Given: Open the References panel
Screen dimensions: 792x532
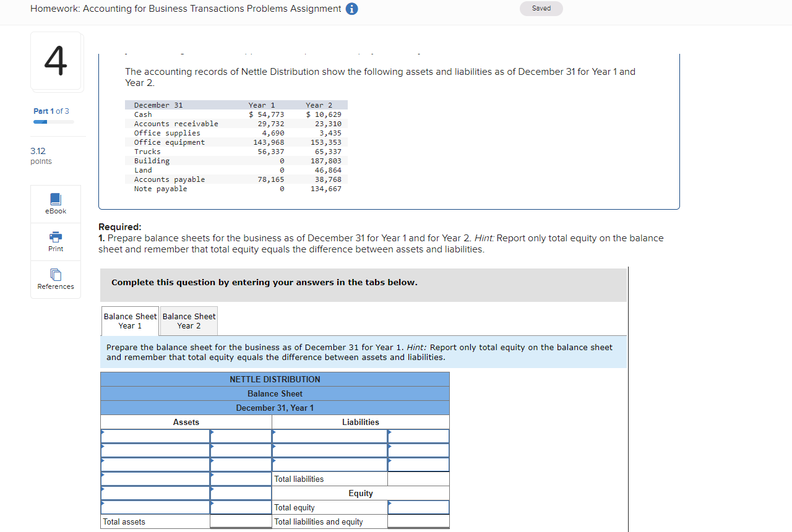Looking at the screenshot, I should [x=55, y=279].
